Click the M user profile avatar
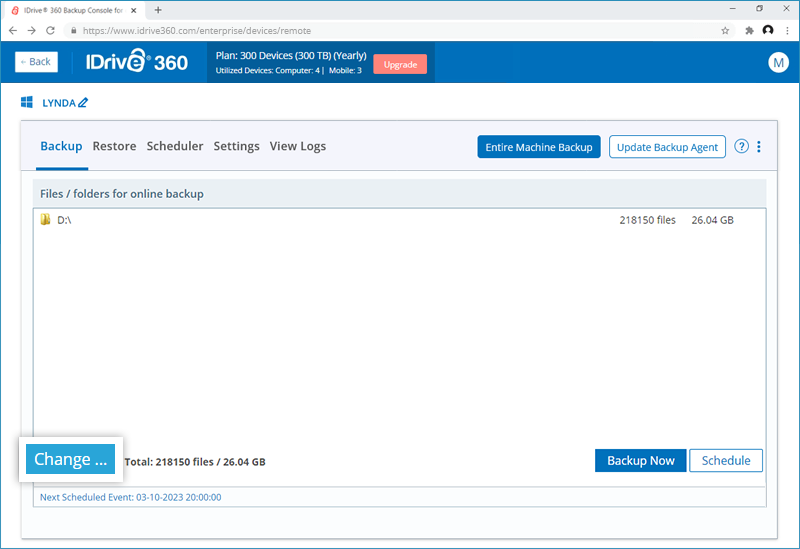800x549 pixels. tap(778, 62)
